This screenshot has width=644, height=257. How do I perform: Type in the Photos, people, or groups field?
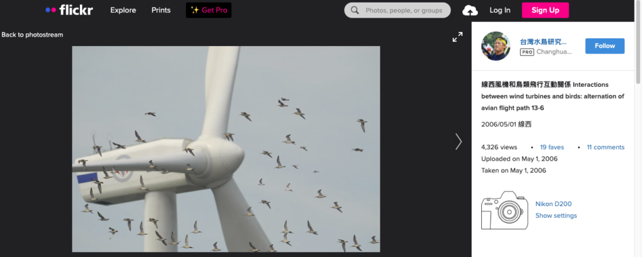(x=403, y=10)
